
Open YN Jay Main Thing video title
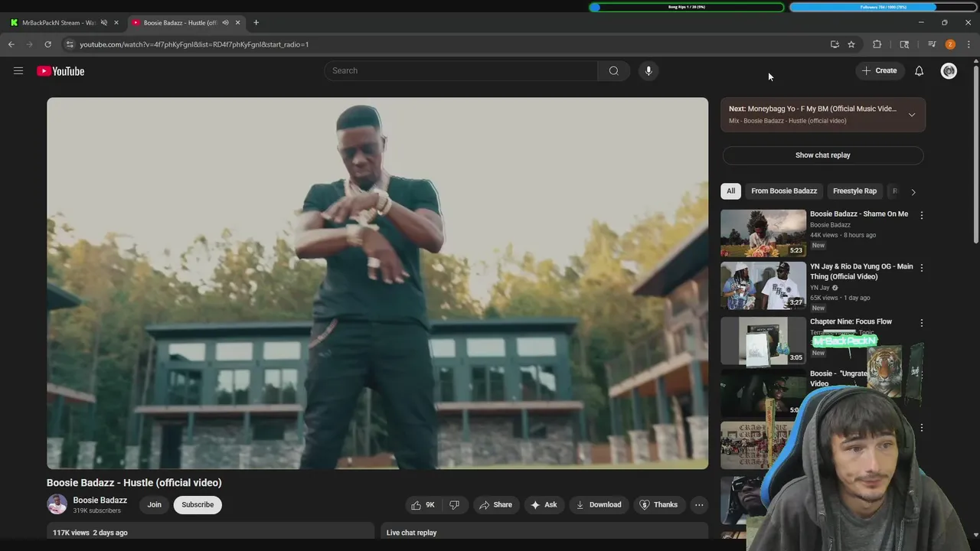pyautogui.click(x=861, y=271)
